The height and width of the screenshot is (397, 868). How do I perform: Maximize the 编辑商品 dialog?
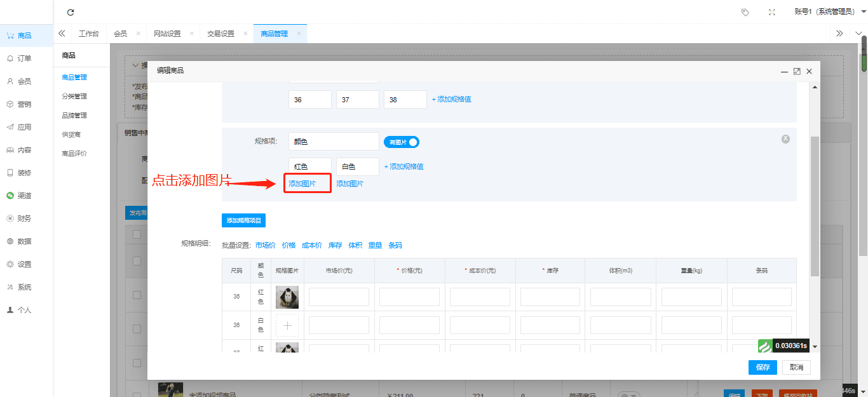click(x=797, y=71)
